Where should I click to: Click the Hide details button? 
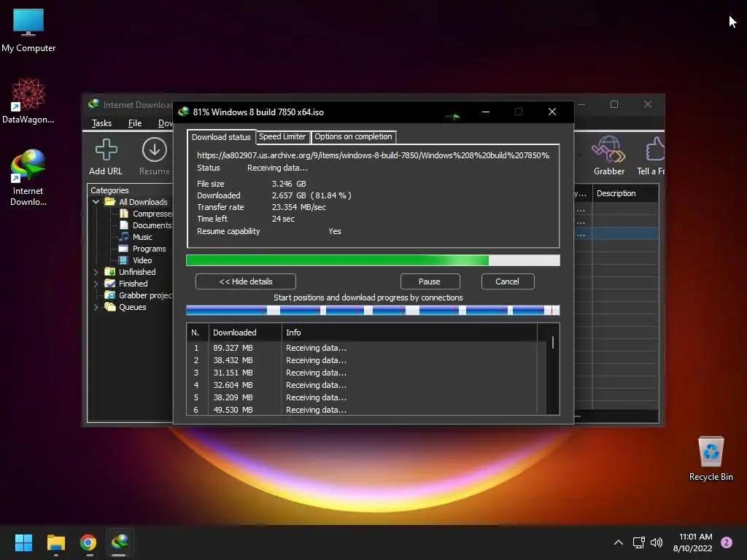point(245,281)
